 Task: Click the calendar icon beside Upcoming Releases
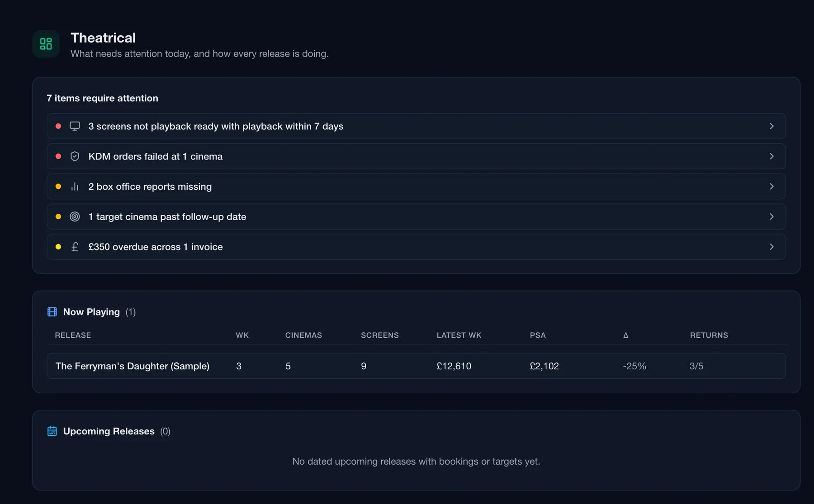(52, 431)
